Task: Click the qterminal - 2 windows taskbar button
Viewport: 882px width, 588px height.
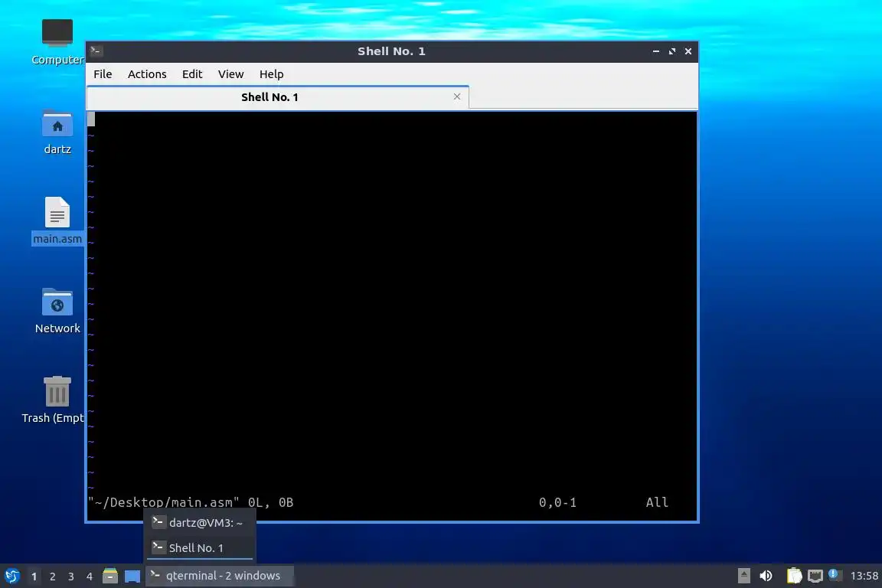Action: 220,576
